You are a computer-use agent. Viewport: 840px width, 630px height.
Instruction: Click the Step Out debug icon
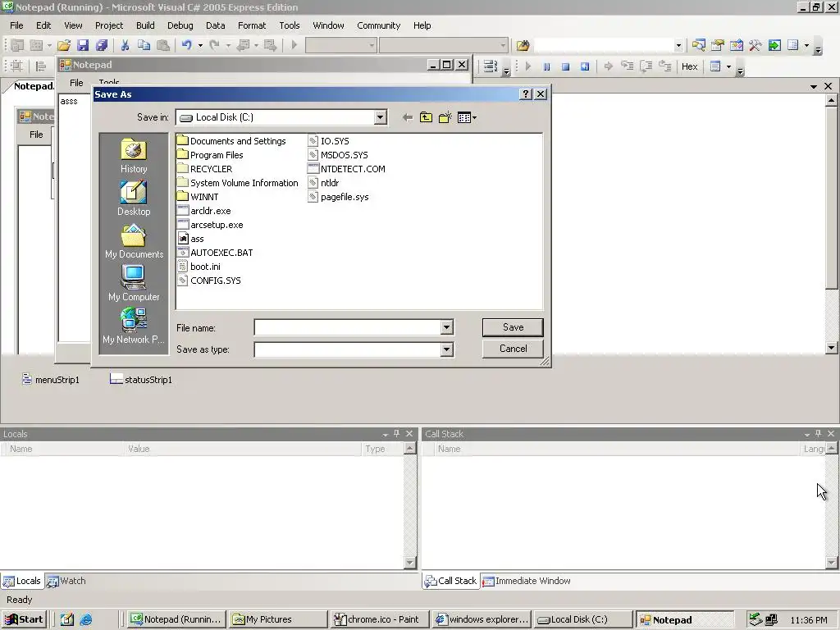tap(664, 66)
